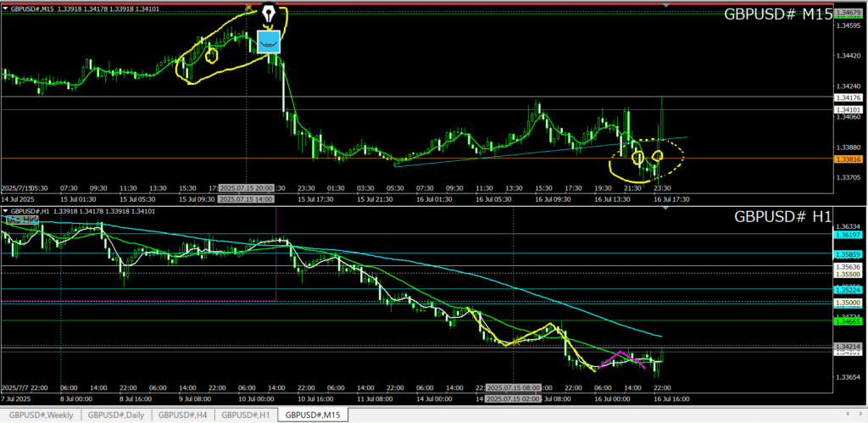The width and height of the screenshot is (868, 423).
Task: Click the gray 1.34679 price label
Action: 848,12
